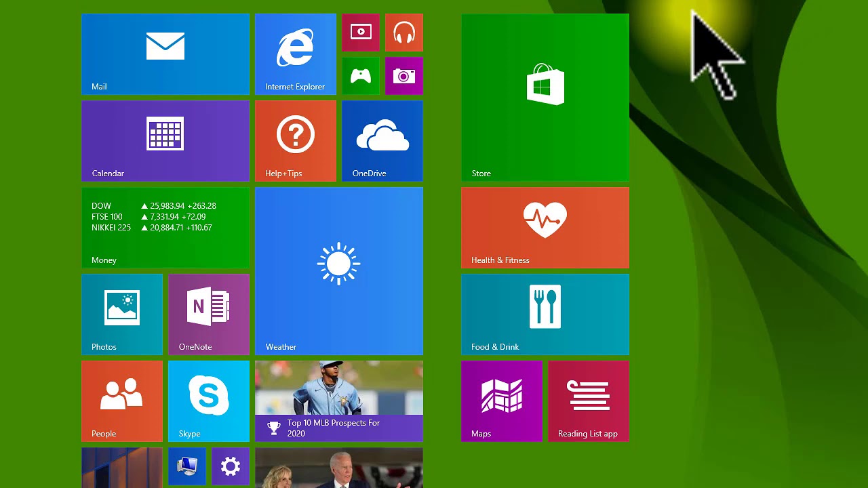Image resolution: width=868 pixels, height=488 pixels.
Task: Open the Health & Fitness tile
Action: [x=545, y=228]
